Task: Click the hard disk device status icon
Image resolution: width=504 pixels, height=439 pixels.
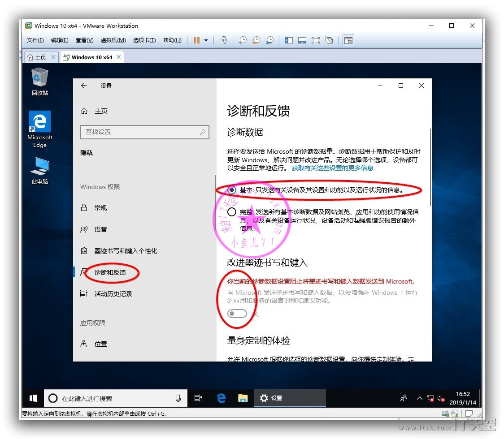Action: (445, 413)
